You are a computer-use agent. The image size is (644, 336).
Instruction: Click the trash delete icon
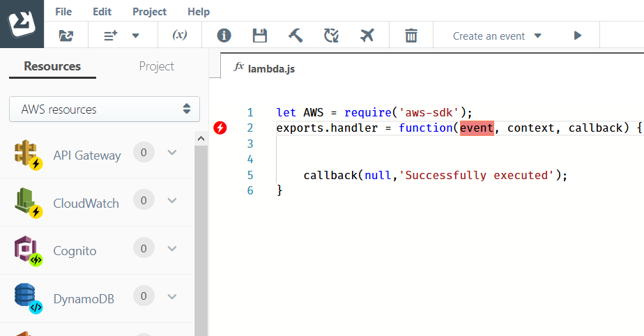point(411,36)
